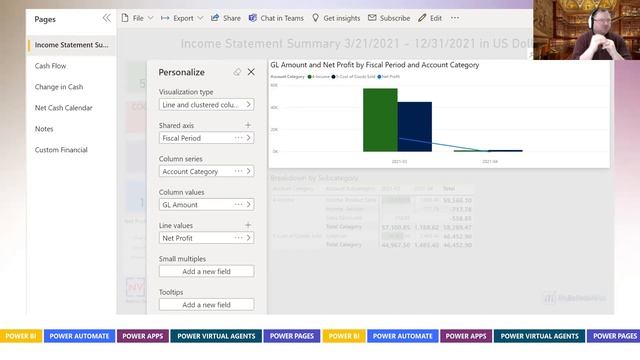This screenshot has width=640, height=360.
Task: Click the Edit pencil button
Action: (x=430, y=18)
